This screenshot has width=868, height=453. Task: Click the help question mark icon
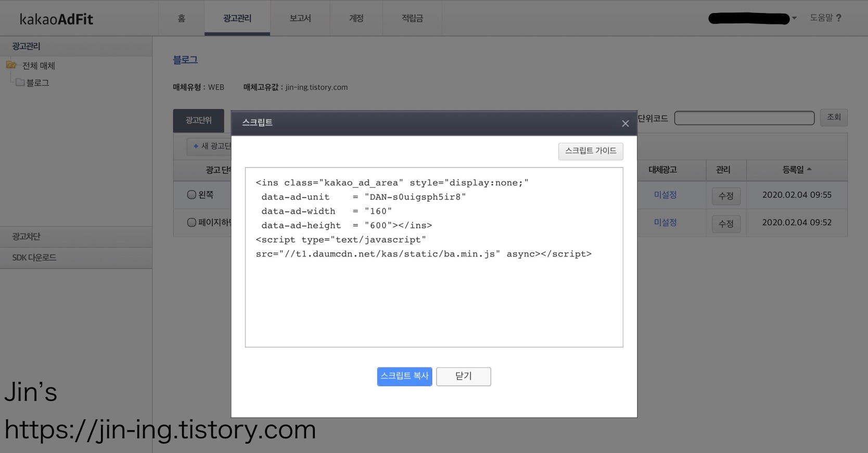838,18
